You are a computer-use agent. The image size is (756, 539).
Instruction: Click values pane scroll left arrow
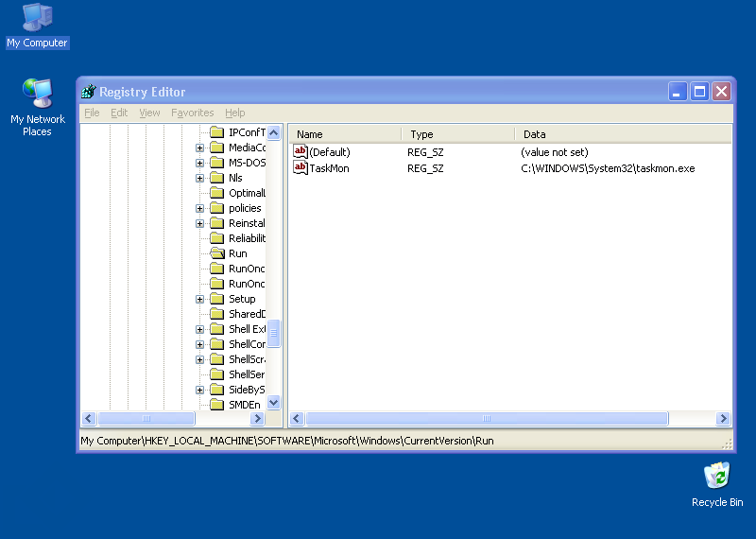click(x=297, y=418)
